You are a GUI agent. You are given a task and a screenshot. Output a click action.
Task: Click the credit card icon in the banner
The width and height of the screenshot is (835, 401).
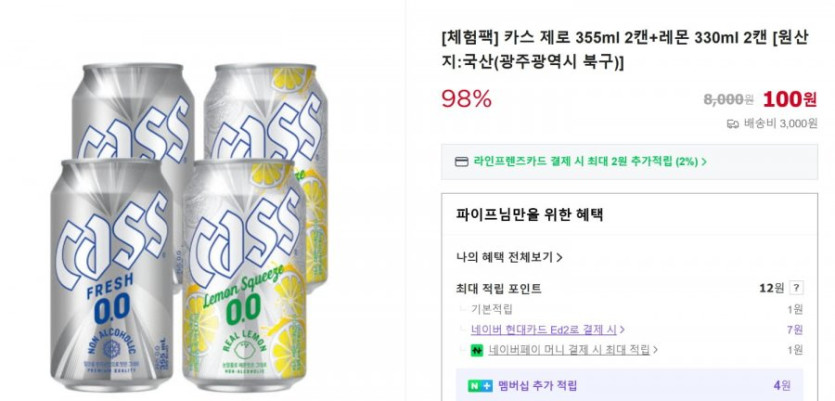coord(461,161)
